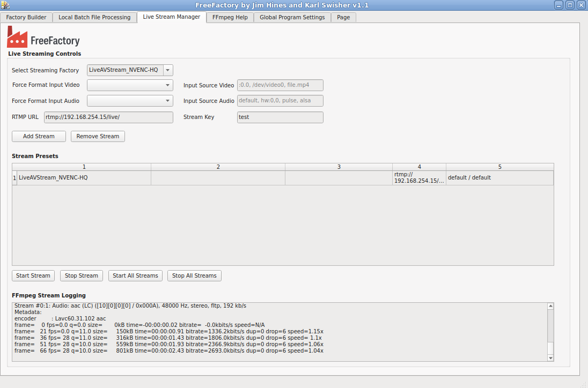Viewport: 588px width, 388px height.
Task: Expand the Select Streaming Factory dropdown arrow
Action: (x=168, y=70)
